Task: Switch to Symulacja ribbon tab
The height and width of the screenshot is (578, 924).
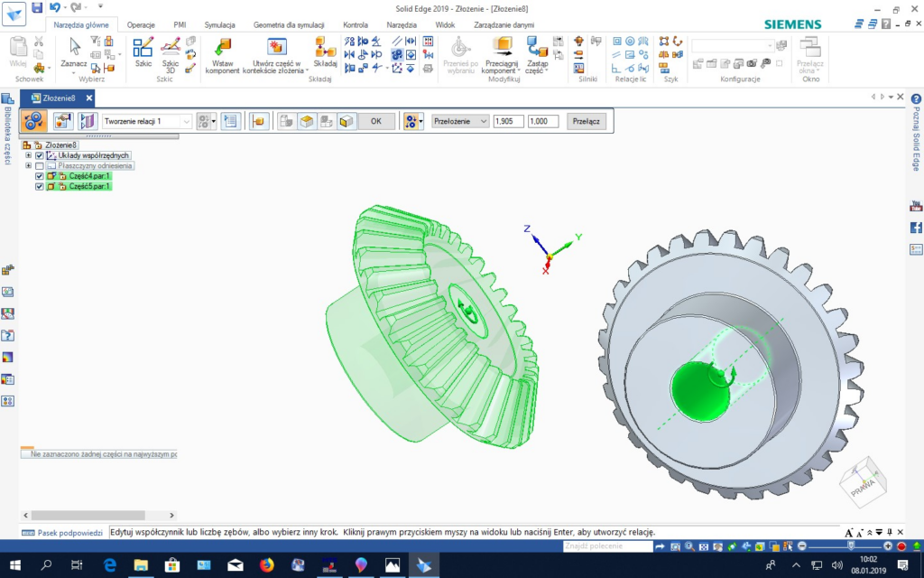Action: pyautogui.click(x=220, y=24)
